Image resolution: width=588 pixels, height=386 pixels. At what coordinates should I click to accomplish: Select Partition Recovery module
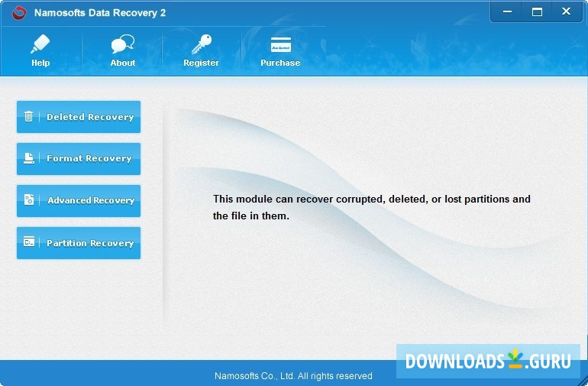click(79, 243)
